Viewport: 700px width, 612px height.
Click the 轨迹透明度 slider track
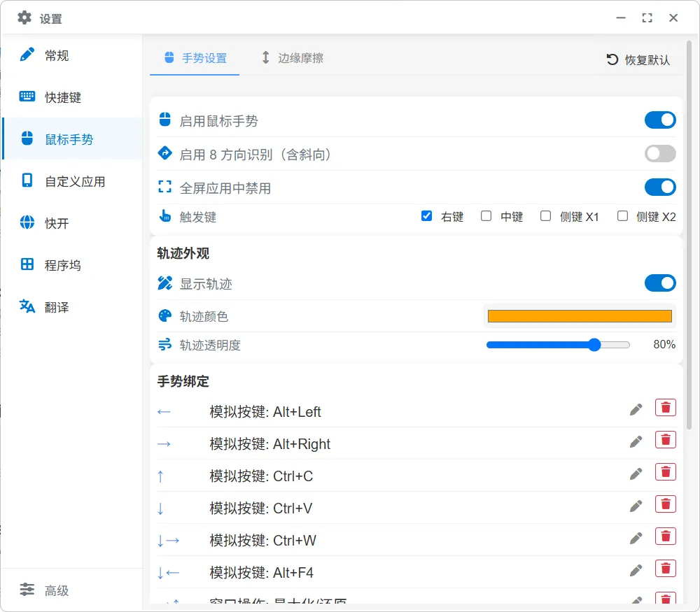click(558, 345)
